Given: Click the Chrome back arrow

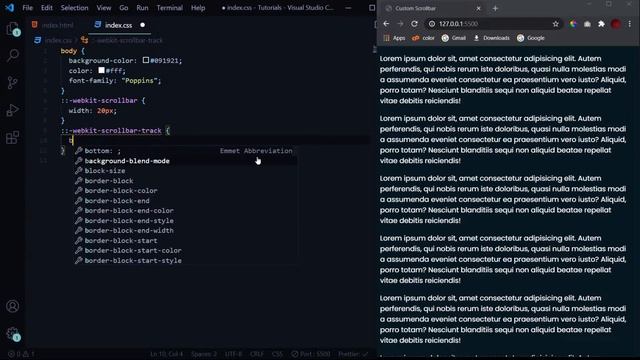Looking at the screenshot, I should tap(386, 24).
